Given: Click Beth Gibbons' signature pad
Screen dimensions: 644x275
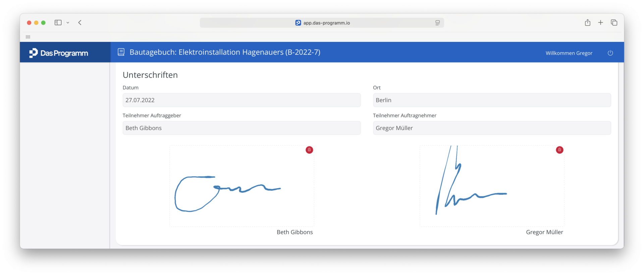Looking at the screenshot, I should tap(241, 186).
